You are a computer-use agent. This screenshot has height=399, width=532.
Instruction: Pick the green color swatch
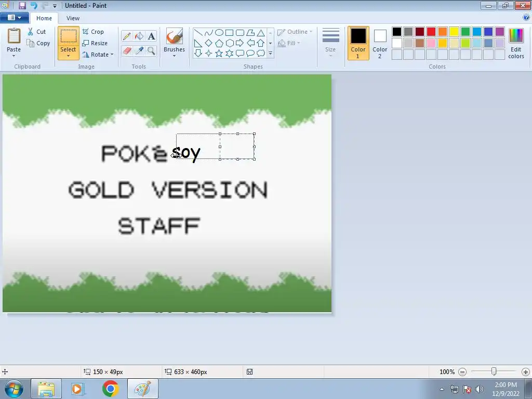tap(465, 32)
